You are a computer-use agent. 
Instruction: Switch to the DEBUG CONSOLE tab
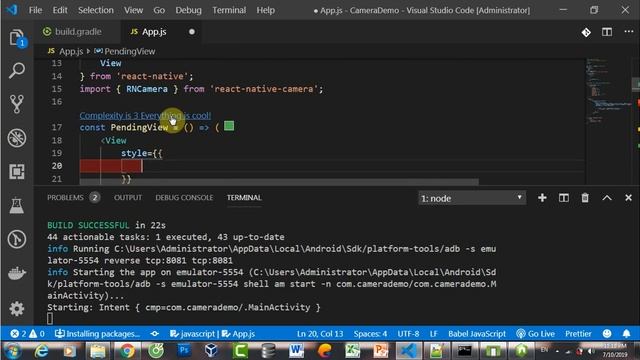[x=184, y=198]
